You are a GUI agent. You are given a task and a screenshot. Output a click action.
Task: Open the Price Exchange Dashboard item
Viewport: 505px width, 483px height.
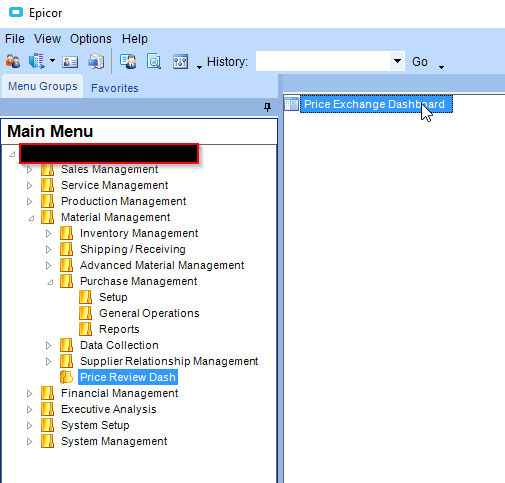tap(374, 104)
